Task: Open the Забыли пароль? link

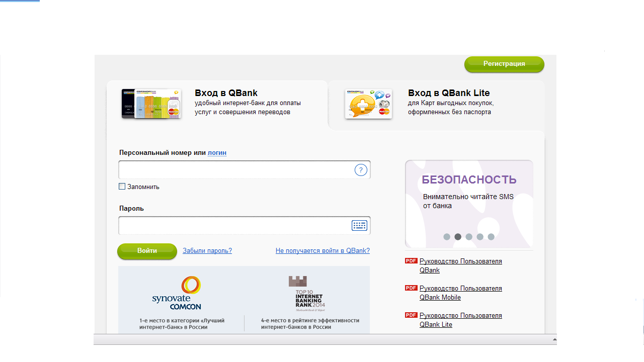Action: [207, 251]
